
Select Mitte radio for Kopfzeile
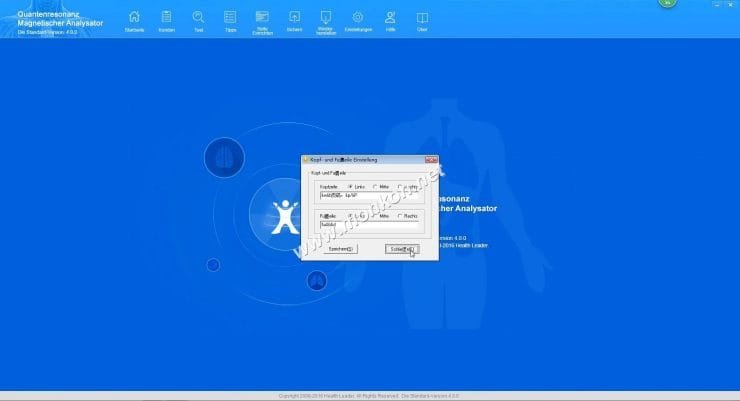[x=375, y=187]
